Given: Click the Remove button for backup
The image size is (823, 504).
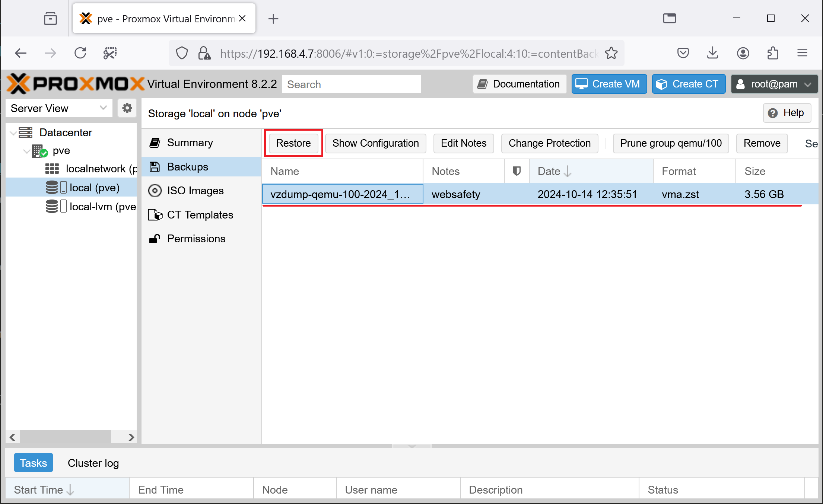Looking at the screenshot, I should point(762,143).
